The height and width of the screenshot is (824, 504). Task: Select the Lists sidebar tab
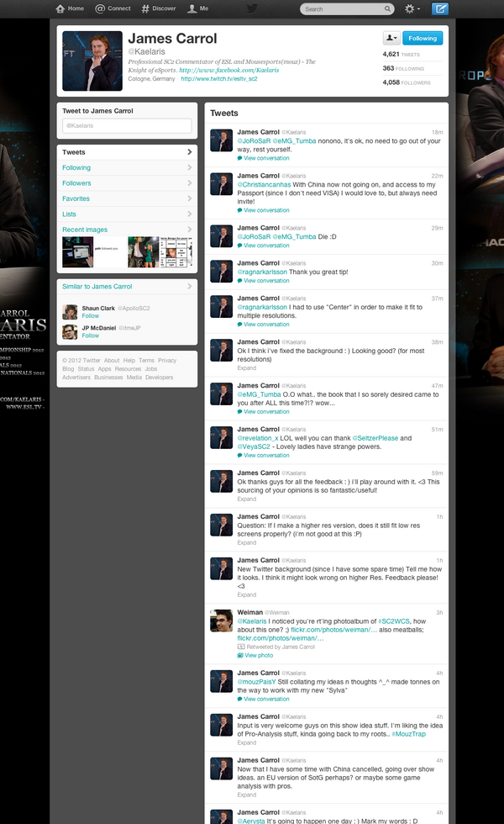pos(127,214)
